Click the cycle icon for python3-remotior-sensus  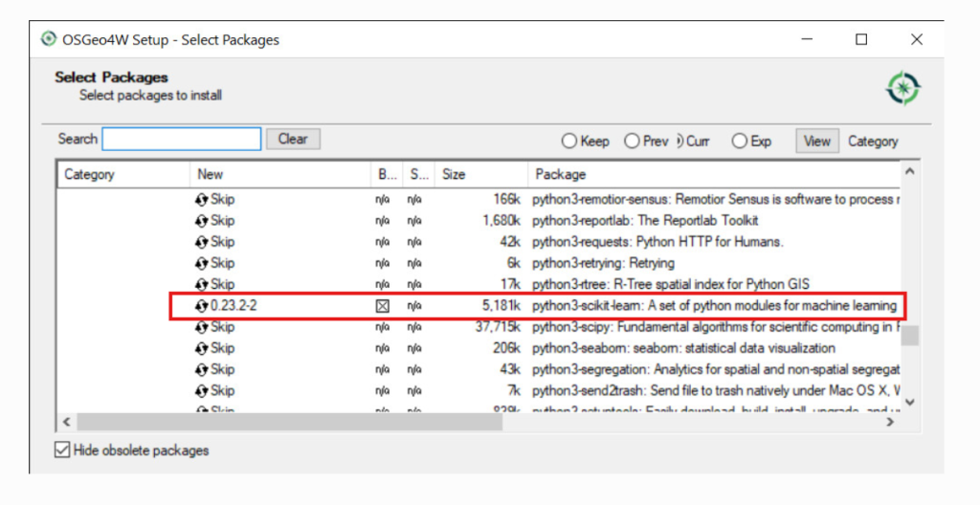[x=202, y=200]
